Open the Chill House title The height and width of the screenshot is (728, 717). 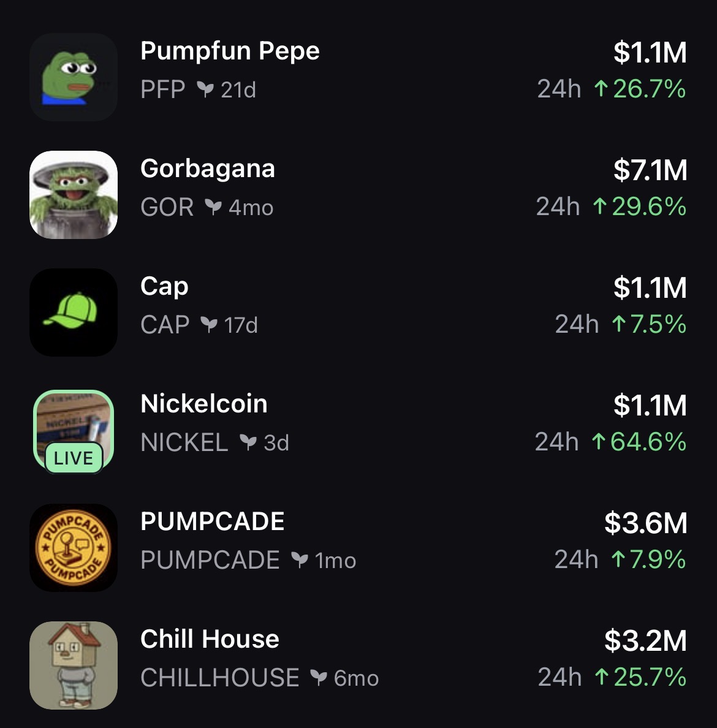pyautogui.click(x=210, y=639)
